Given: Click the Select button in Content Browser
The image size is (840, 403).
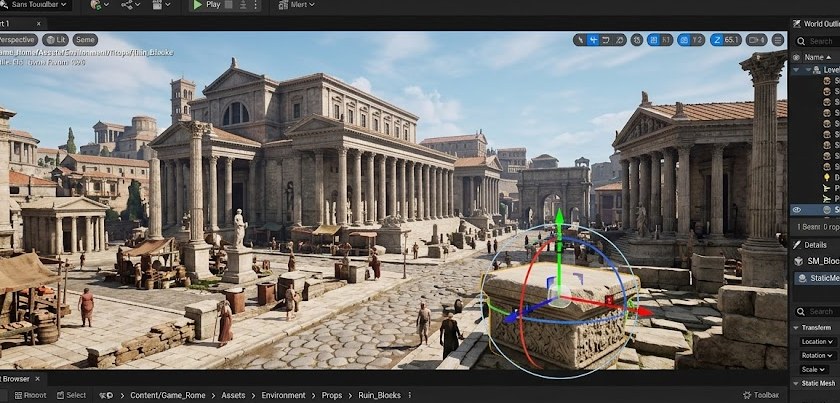Looking at the screenshot, I should [71, 395].
